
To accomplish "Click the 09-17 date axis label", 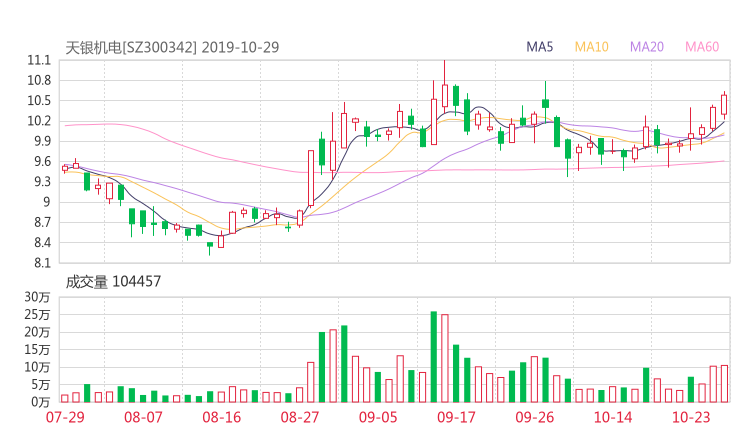I will pos(456,417).
